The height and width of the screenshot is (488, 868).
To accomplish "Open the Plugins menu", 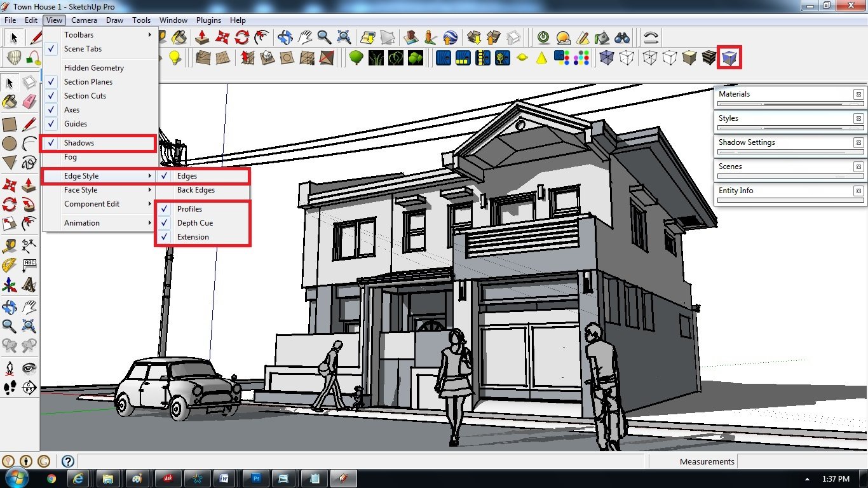I will (x=208, y=20).
